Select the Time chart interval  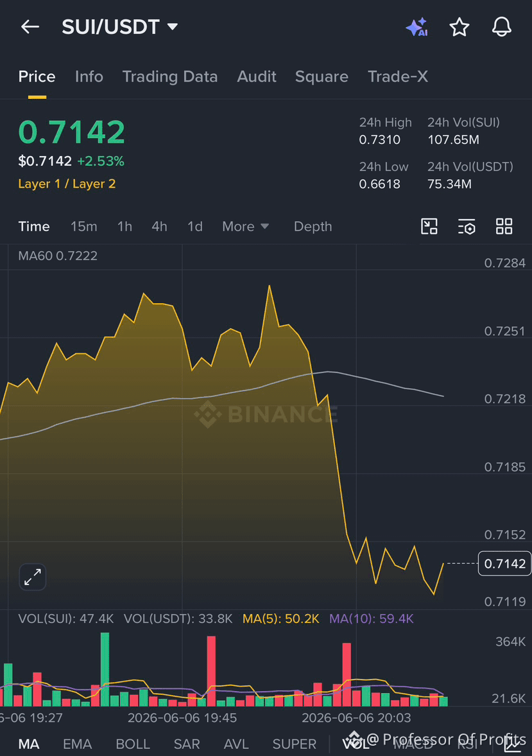(34, 227)
